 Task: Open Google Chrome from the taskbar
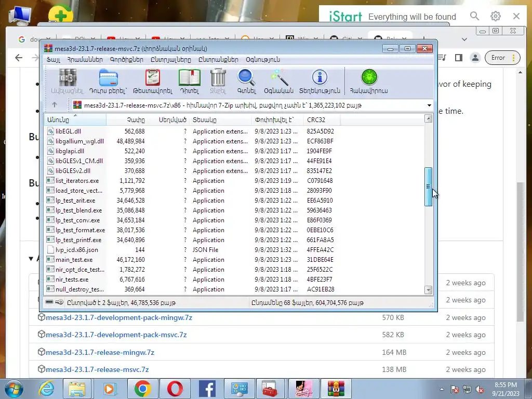click(142, 389)
